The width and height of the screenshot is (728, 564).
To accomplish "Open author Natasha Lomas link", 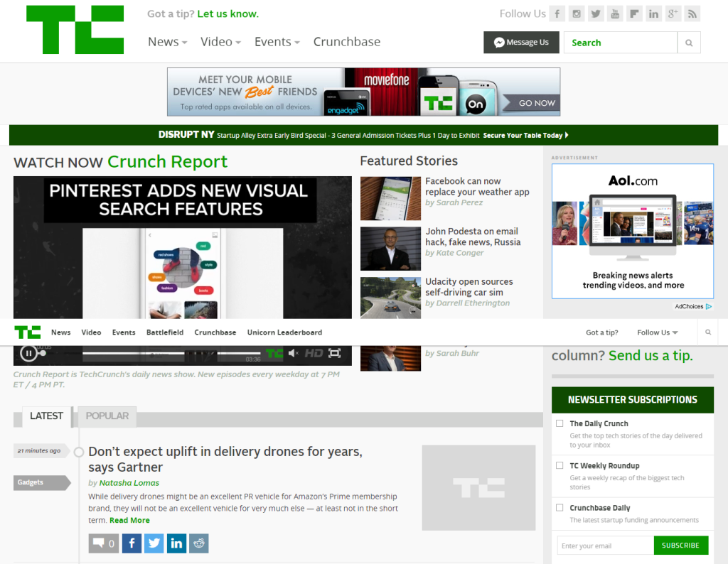I will [x=129, y=483].
